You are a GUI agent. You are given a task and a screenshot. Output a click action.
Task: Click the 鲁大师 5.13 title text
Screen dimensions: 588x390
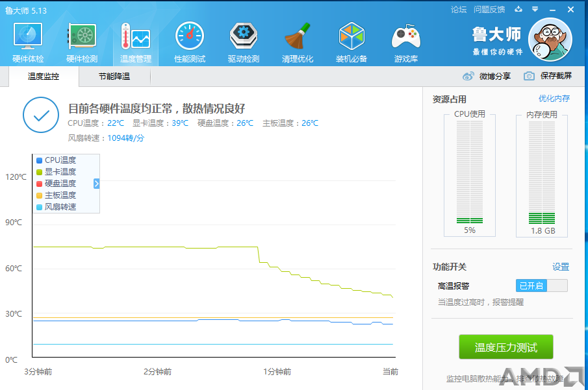click(26, 10)
